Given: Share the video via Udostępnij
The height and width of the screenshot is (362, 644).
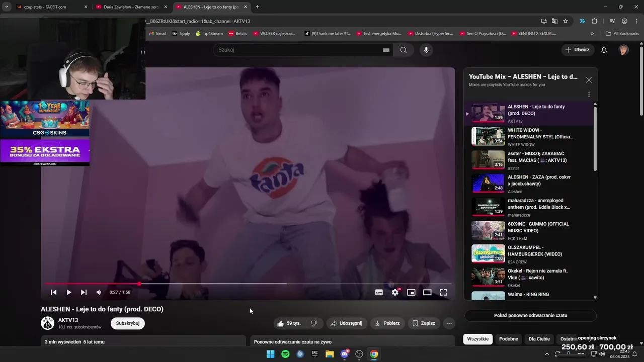Looking at the screenshot, I should pyautogui.click(x=346, y=323).
